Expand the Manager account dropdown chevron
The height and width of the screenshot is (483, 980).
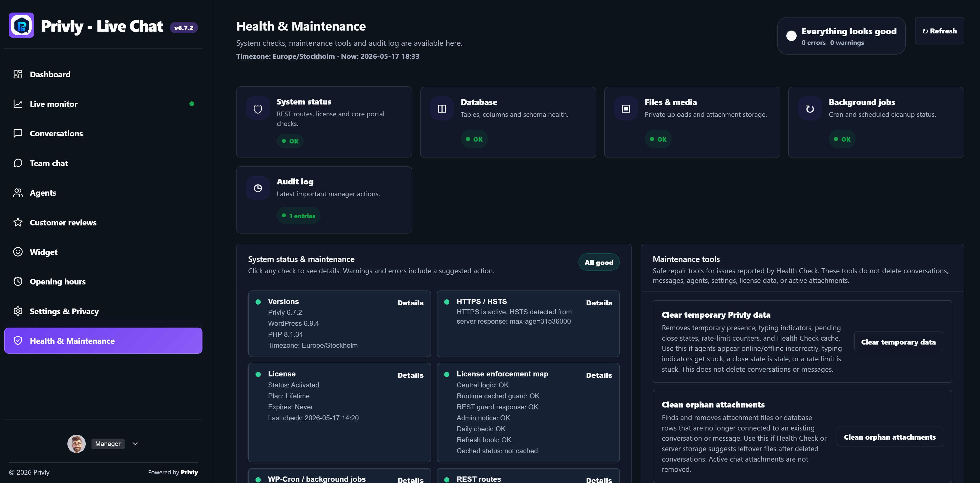[x=135, y=444]
